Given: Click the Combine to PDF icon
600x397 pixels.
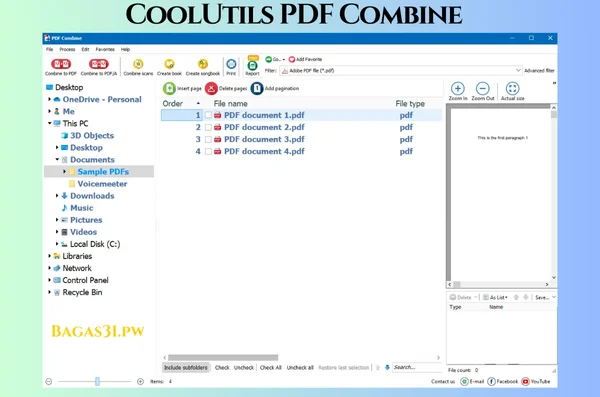Looking at the screenshot, I should click(61, 64).
